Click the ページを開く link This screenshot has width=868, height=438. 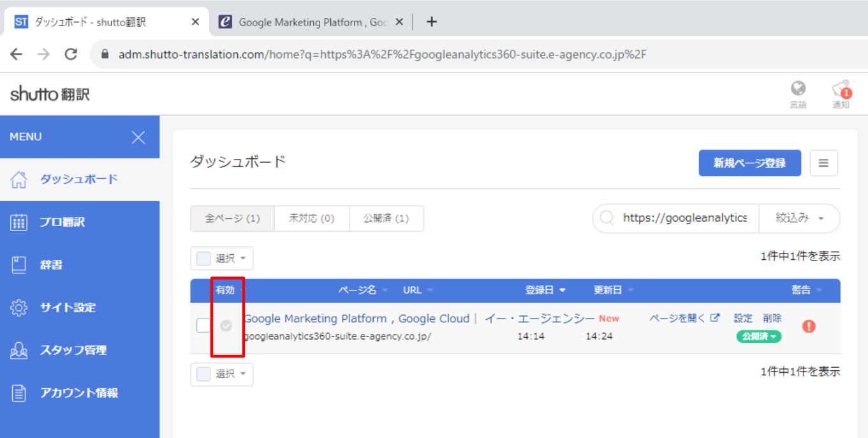click(x=685, y=318)
